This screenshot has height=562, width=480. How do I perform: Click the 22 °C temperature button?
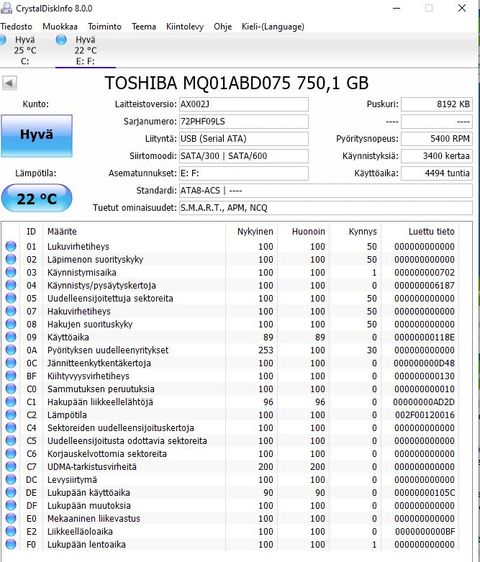coord(37,198)
